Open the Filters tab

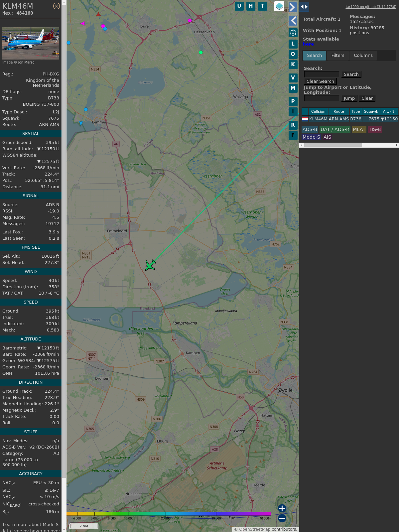pos(338,56)
